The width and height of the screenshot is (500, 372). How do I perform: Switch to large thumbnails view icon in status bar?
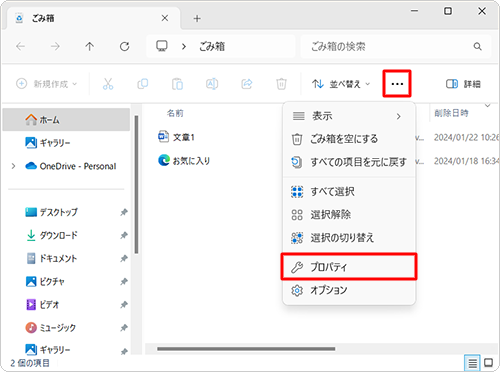coord(489,362)
